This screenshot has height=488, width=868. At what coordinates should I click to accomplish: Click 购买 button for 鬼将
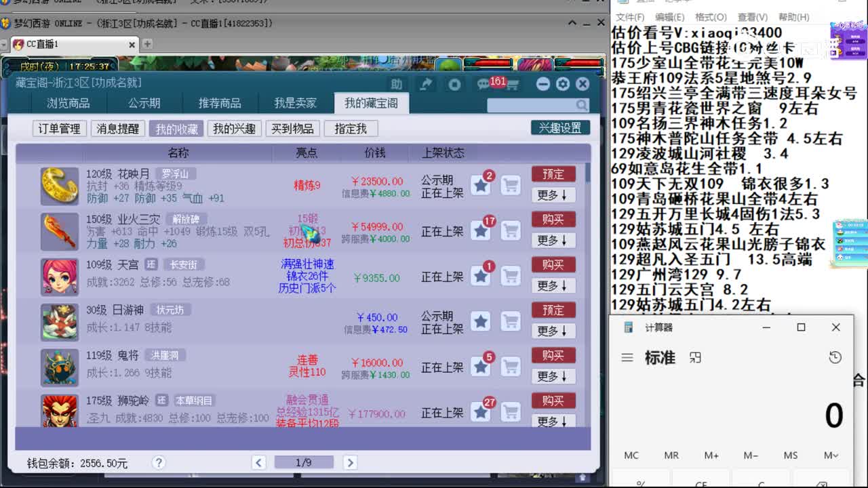(x=553, y=356)
